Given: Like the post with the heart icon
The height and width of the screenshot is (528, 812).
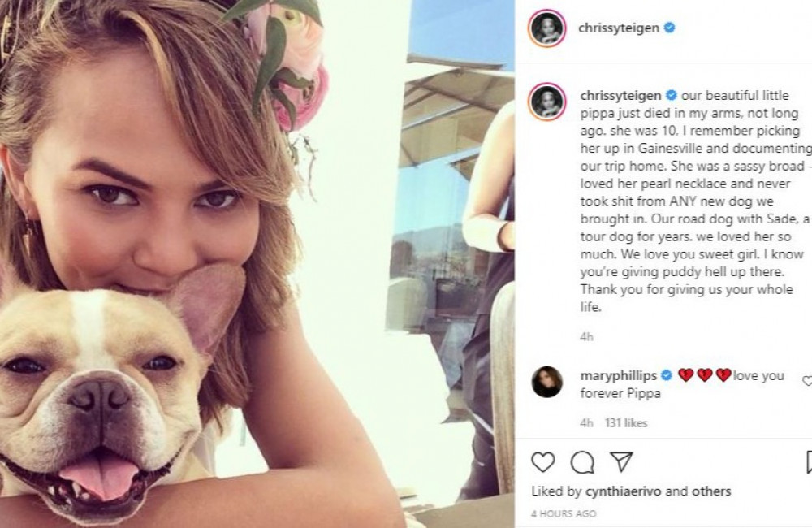Looking at the screenshot, I should 543,462.
